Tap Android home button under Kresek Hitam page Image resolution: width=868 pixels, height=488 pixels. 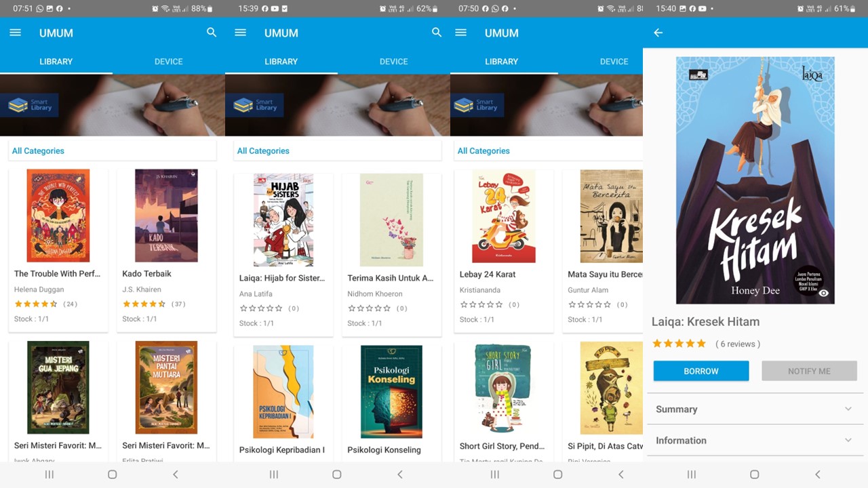754,474
